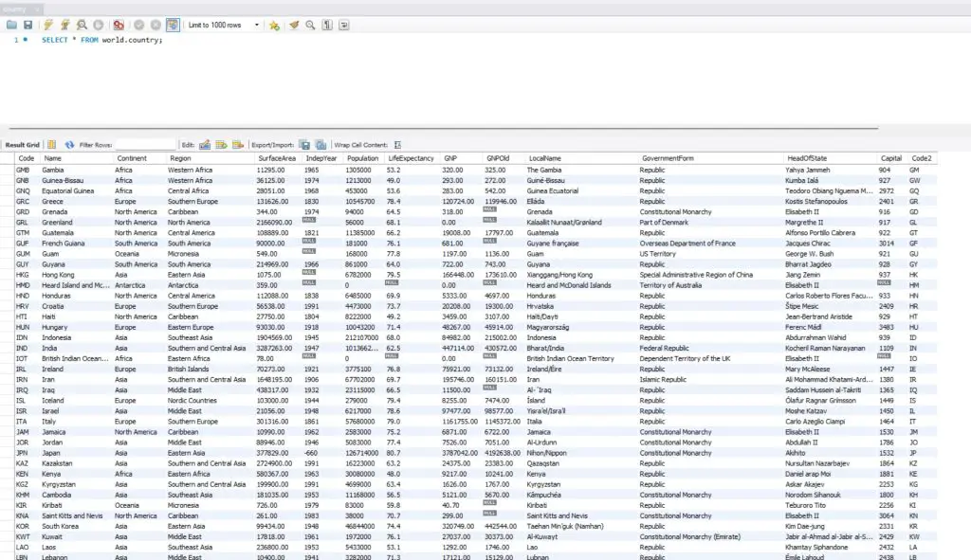The height and width of the screenshot is (560, 971).
Task: Edit the current row
Action: 205,145
